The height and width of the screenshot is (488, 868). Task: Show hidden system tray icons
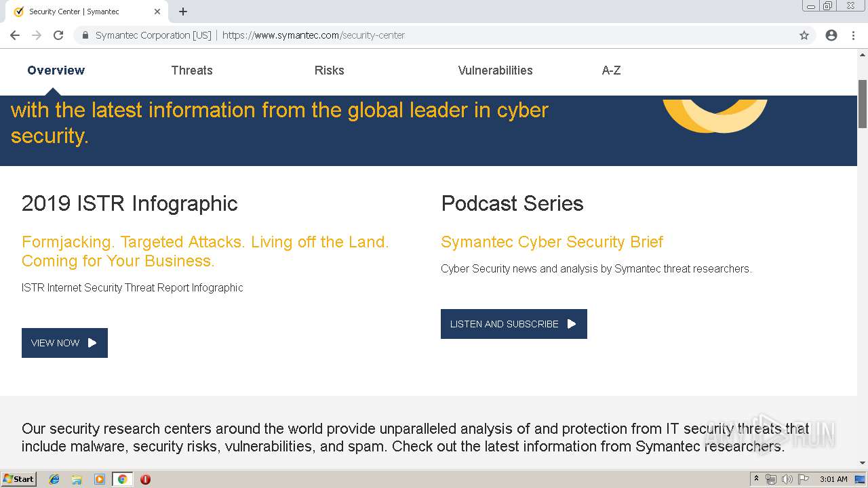[756, 479]
